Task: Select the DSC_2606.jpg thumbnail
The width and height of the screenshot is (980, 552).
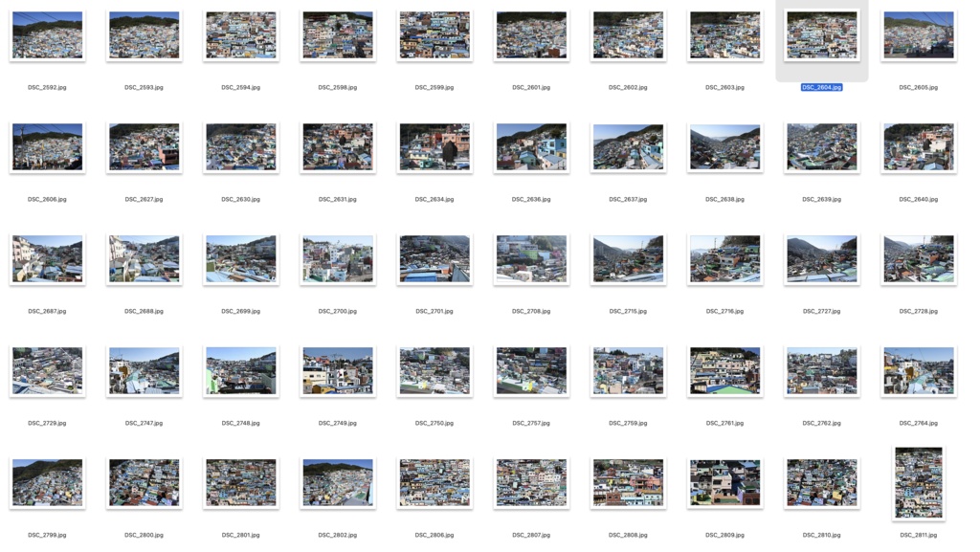Action: pos(48,146)
